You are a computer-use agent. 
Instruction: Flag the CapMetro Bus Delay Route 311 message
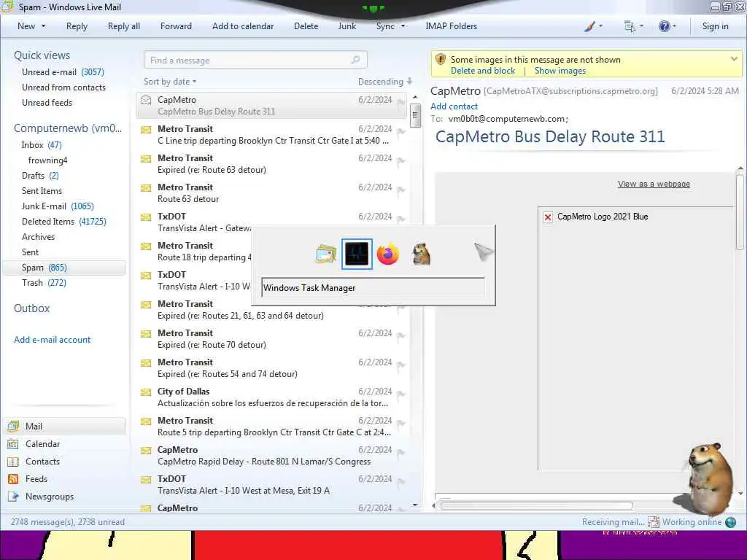(400, 102)
